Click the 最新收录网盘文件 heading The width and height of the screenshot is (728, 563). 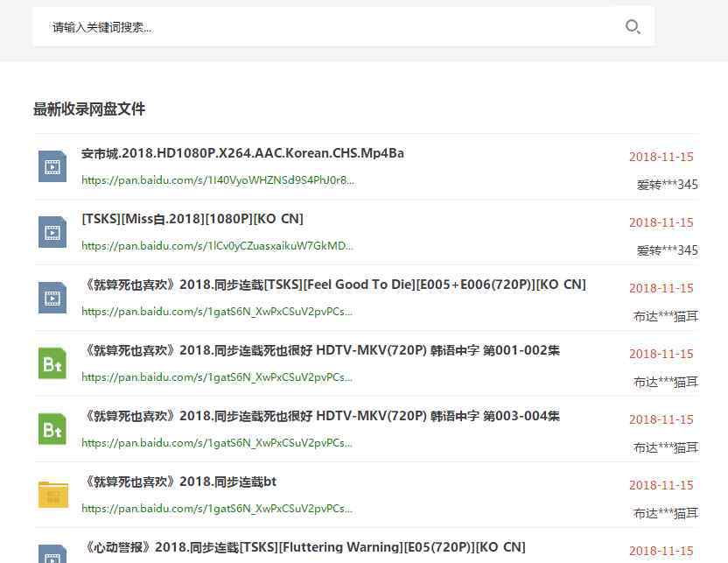coord(89,109)
